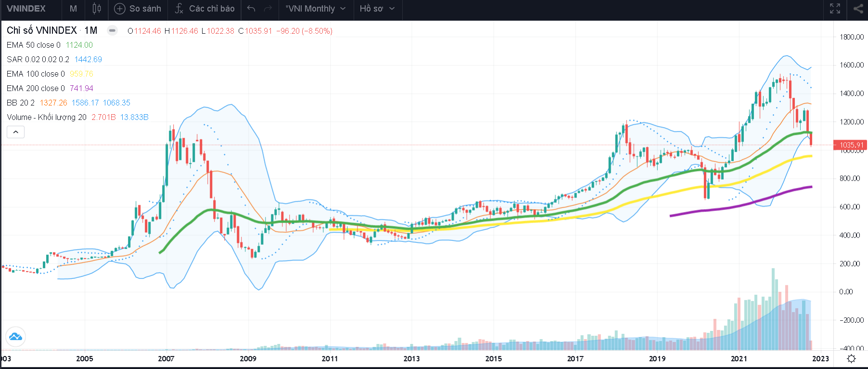Click the VNINDEX symbol search box

coord(26,9)
